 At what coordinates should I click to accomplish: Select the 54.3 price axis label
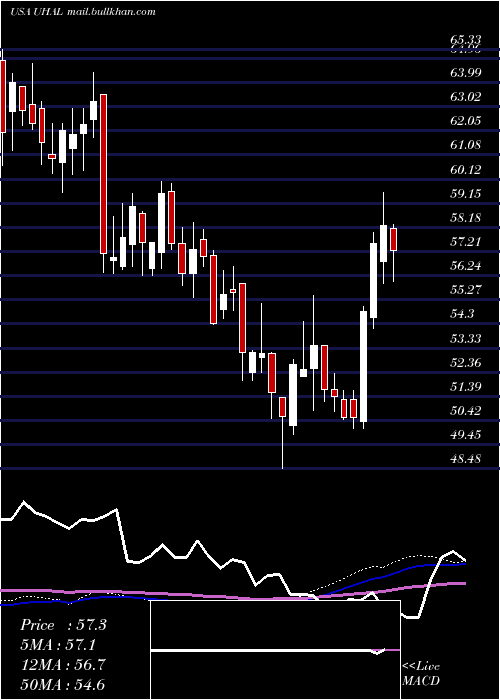point(462,314)
